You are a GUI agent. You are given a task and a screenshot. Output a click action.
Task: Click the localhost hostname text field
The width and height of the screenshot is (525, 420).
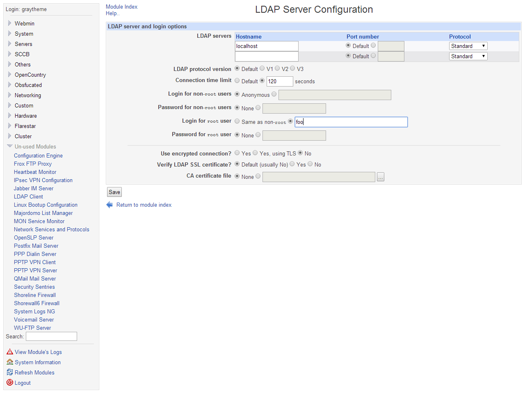pos(267,46)
